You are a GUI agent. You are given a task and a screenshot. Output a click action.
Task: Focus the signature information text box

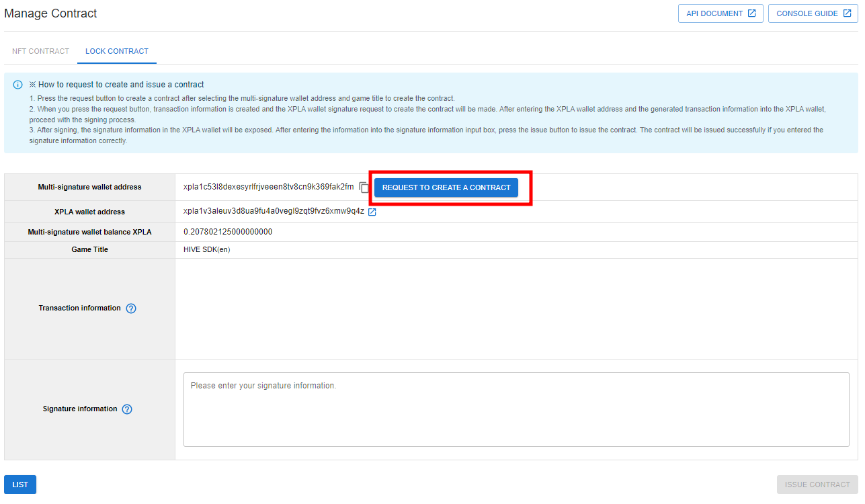click(x=516, y=409)
